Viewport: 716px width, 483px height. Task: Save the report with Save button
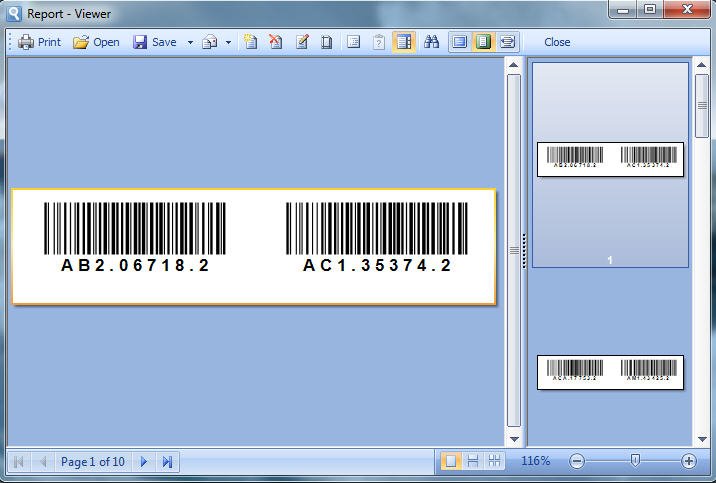pos(155,42)
